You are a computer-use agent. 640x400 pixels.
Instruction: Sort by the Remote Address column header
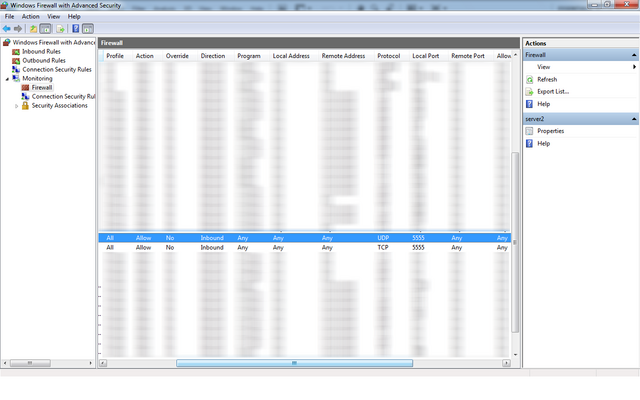click(343, 56)
